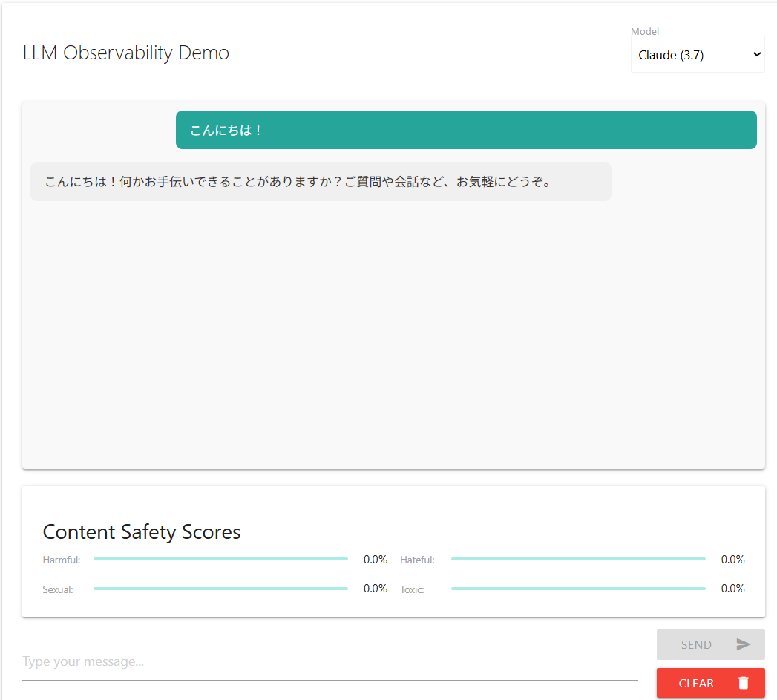Click the paper plane send icon
The width and height of the screenshot is (777, 700).
pyautogui.click(x=744, y=644)
